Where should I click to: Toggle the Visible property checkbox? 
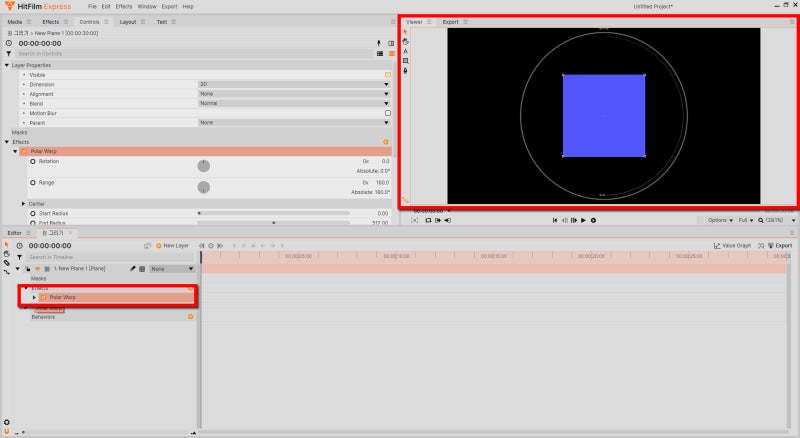tap(388, 75)
